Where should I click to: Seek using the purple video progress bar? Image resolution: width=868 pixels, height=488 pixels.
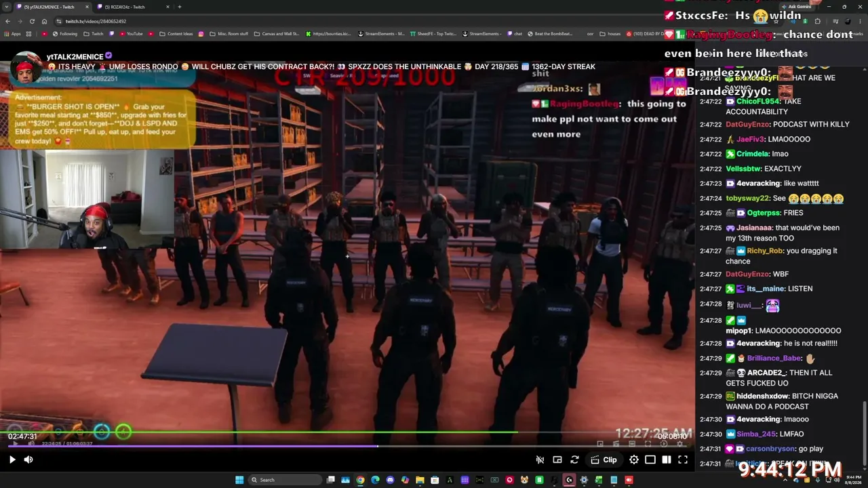pyautogui.click(x=347, y=446)
